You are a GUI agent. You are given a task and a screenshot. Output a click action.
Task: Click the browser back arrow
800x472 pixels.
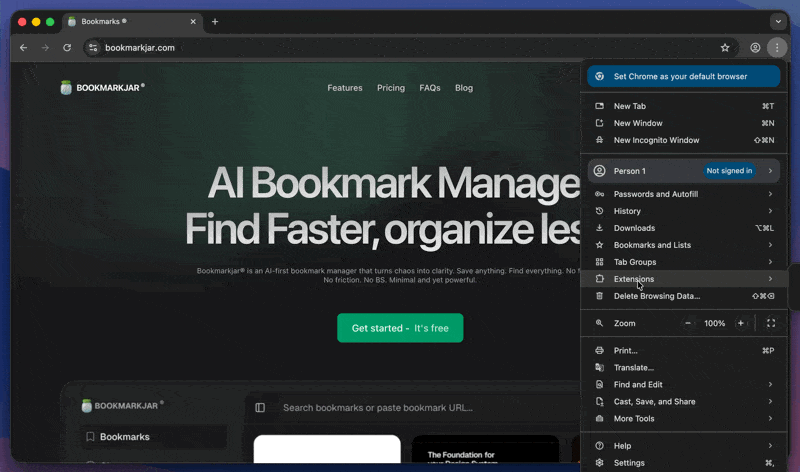click(x=23, y=47)
